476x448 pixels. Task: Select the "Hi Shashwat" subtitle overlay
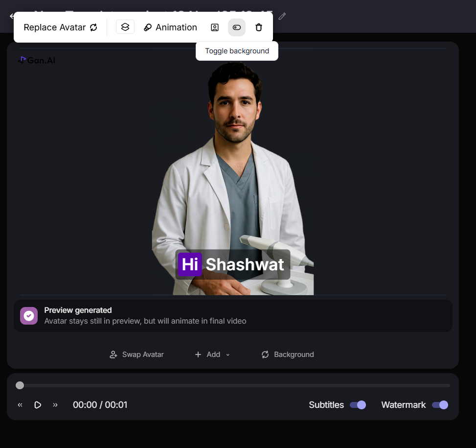coord(233,264)
